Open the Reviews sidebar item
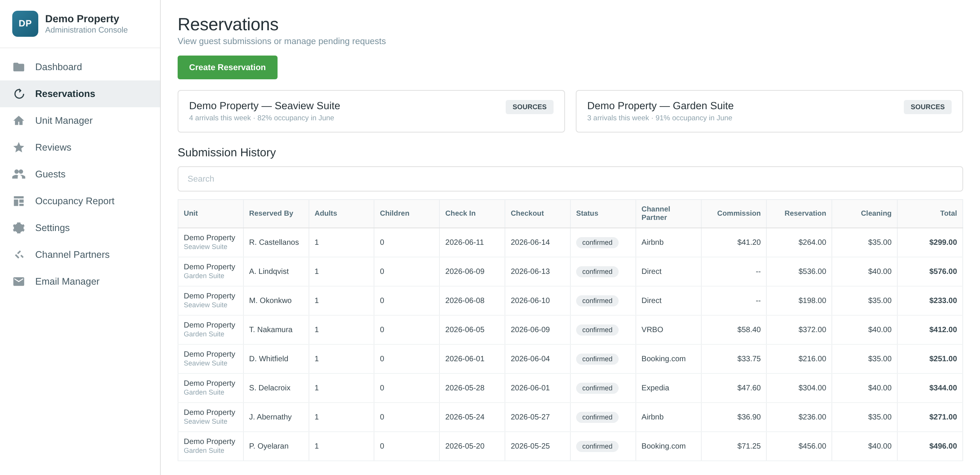The image size is (980, 475). tap(80, 147)
